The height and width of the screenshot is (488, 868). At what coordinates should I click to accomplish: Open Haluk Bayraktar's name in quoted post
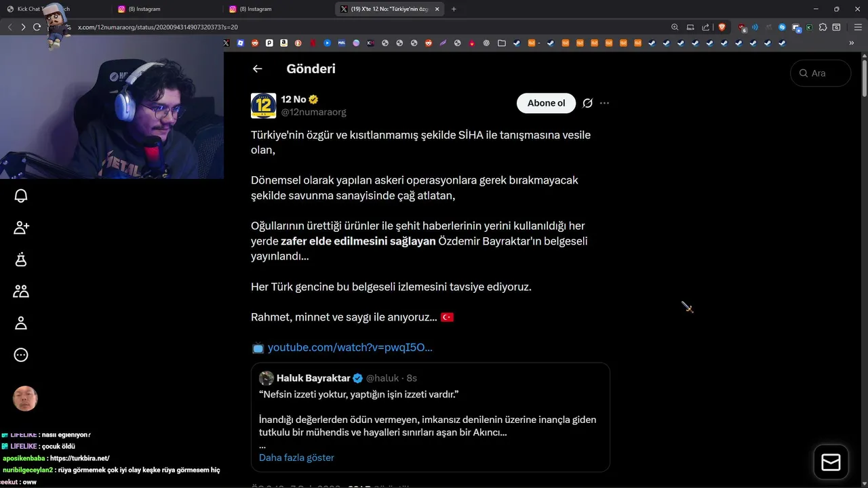click(313, 378)
